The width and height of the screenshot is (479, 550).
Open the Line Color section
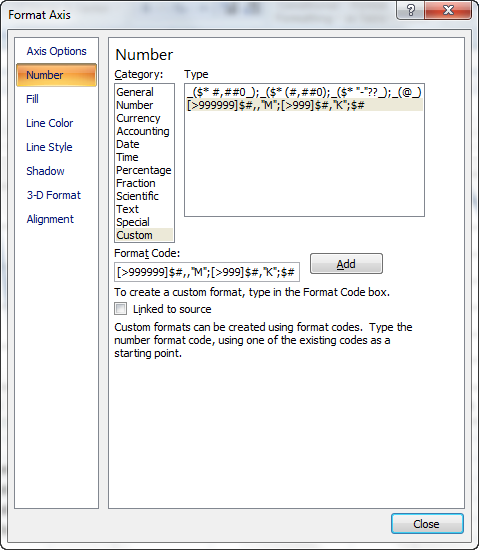pyautogui.click(x=49, y=123)
